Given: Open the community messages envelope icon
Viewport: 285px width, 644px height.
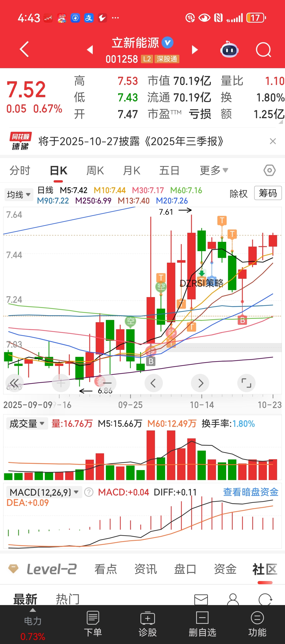Looking at the screenshot, I should [x=201, y=600].
